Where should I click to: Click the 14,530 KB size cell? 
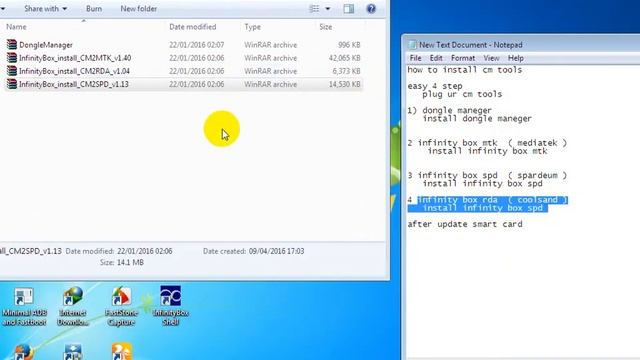pyautogui.click(x=345, y=84)
